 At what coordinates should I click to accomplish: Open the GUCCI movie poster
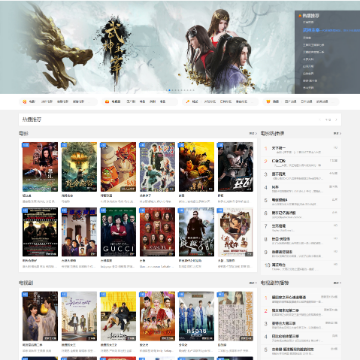(x=118, y=232)
